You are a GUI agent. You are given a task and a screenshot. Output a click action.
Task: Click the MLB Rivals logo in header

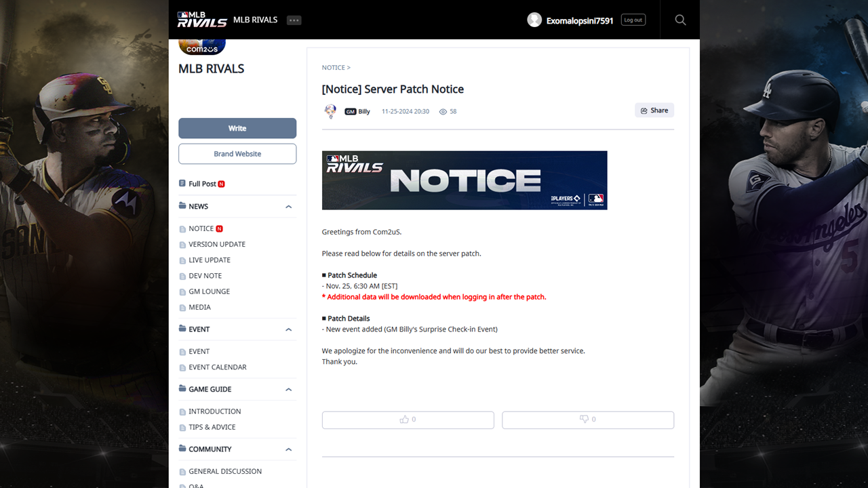[x=201, y=20]
